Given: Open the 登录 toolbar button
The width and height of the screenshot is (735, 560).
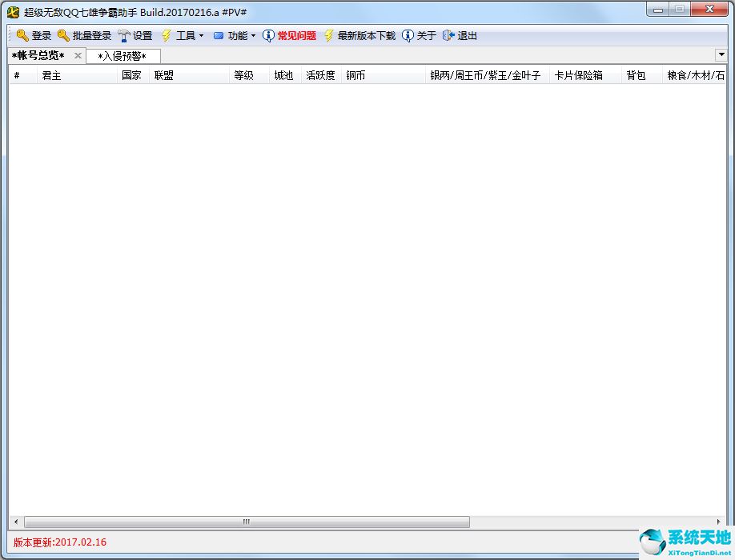Looking at the screenshot, I should (x=34, y=35).
